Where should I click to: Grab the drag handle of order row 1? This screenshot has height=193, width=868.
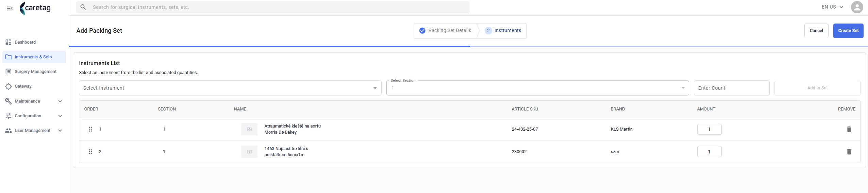90,129
